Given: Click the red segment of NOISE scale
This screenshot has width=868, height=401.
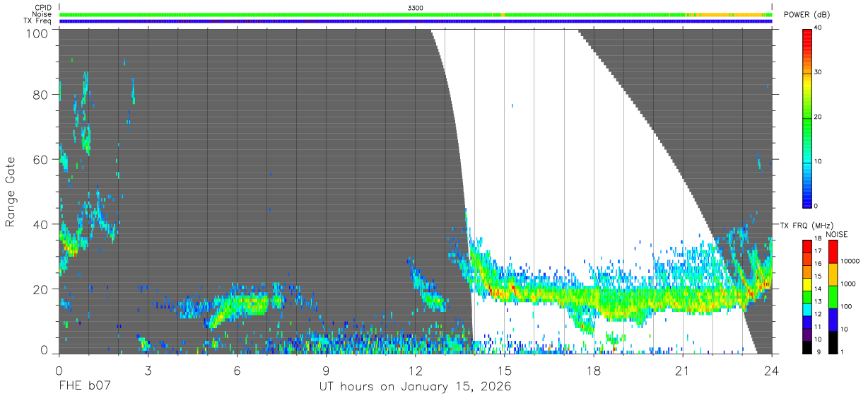Looking at the screenshot, I should tap(833, 251).
